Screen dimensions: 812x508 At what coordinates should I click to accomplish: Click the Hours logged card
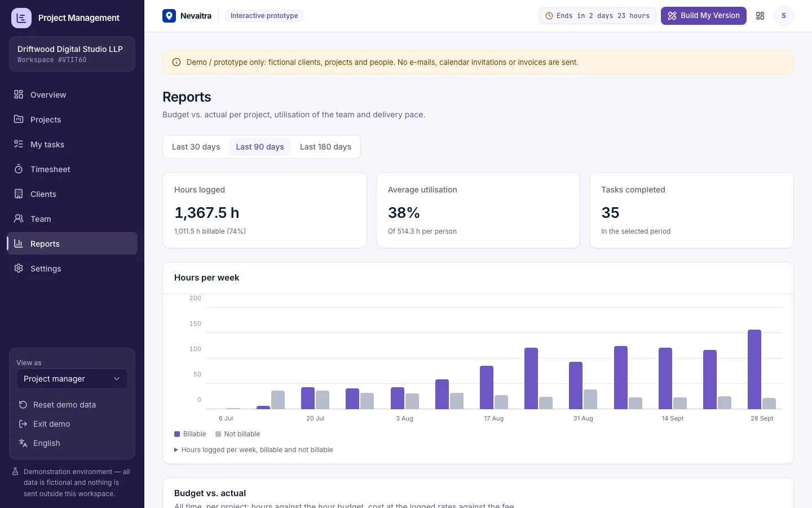coord(264,210)
